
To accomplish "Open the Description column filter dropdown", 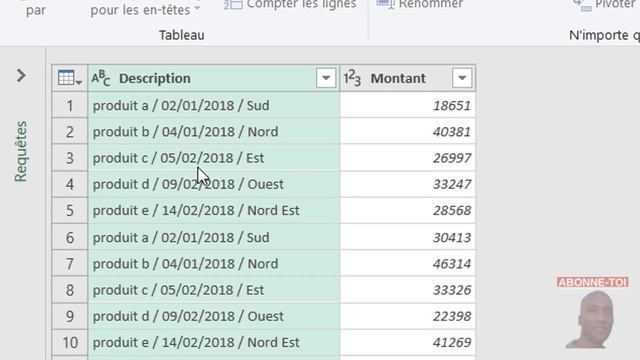I will (x=326, y=78).
